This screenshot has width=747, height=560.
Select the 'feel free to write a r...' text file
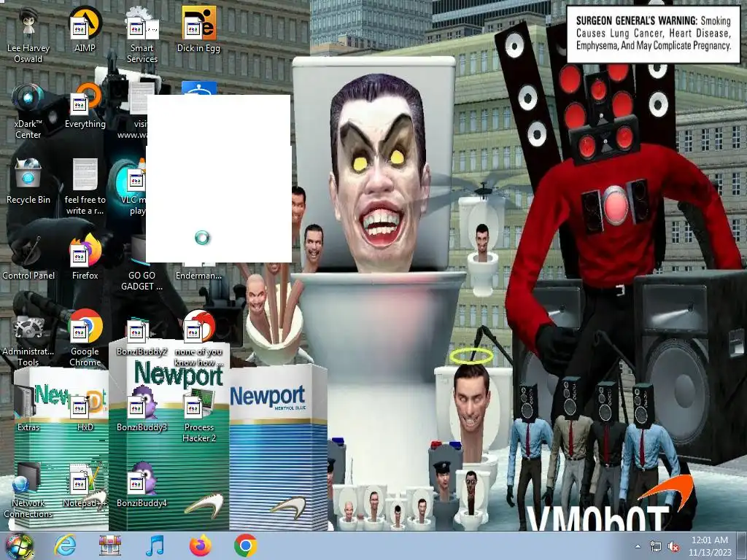85,187
